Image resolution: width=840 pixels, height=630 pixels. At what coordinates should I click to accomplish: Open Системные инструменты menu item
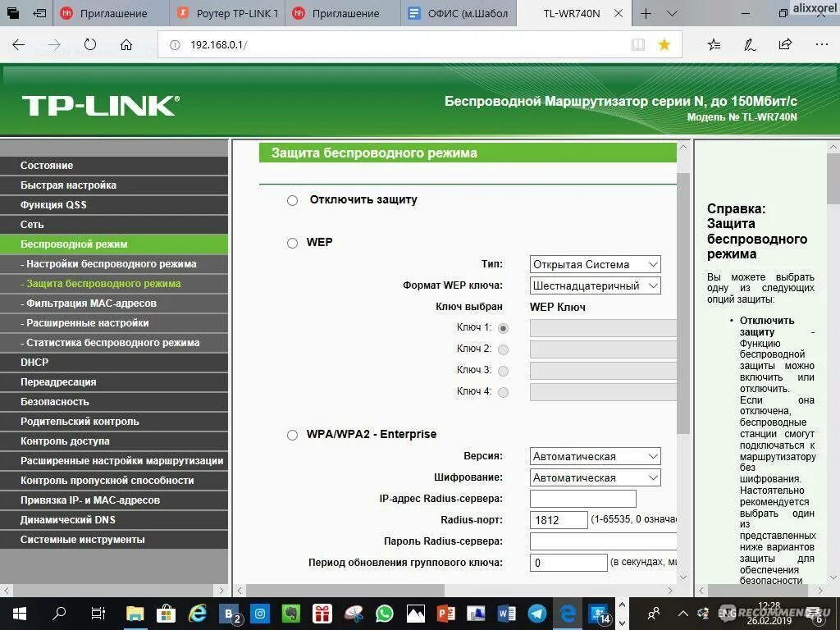coord(114,540)
